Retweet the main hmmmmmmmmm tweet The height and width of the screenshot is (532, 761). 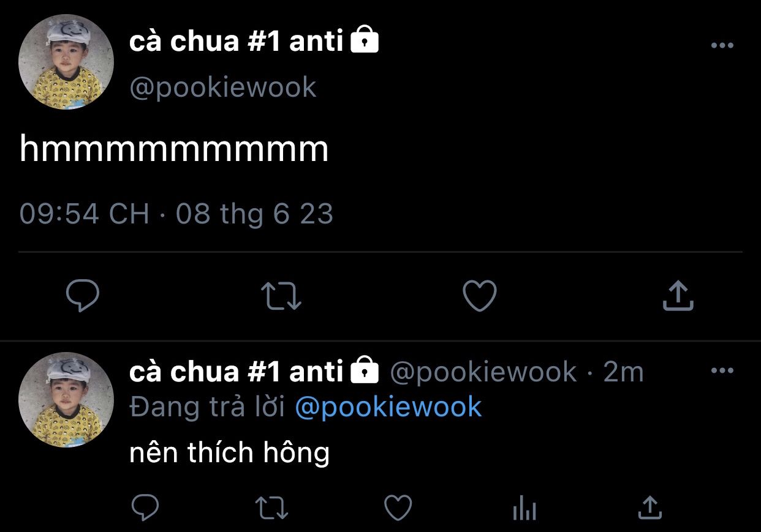click(281, 296)
